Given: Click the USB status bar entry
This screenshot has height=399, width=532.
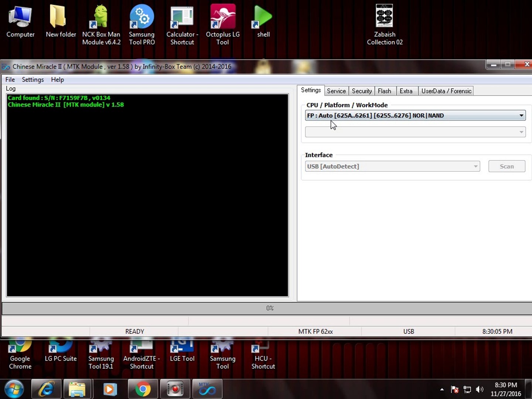Looking at the screenshot, I should click(x=409, y=331).
